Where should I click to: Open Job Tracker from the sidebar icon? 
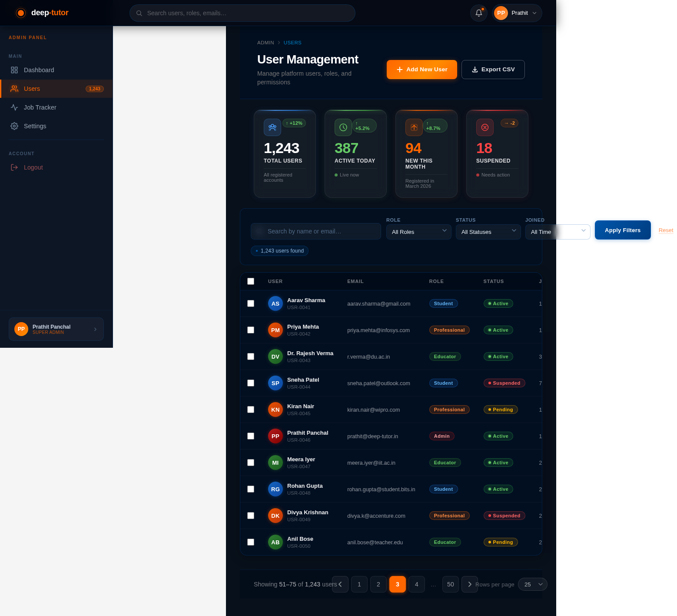coord(14,107)
